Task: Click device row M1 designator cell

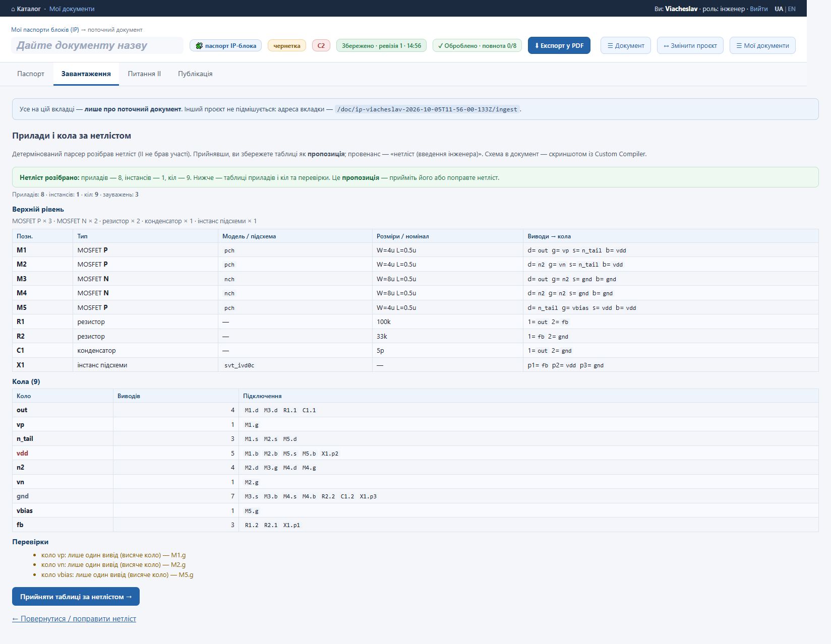Action: coord(43,250)
